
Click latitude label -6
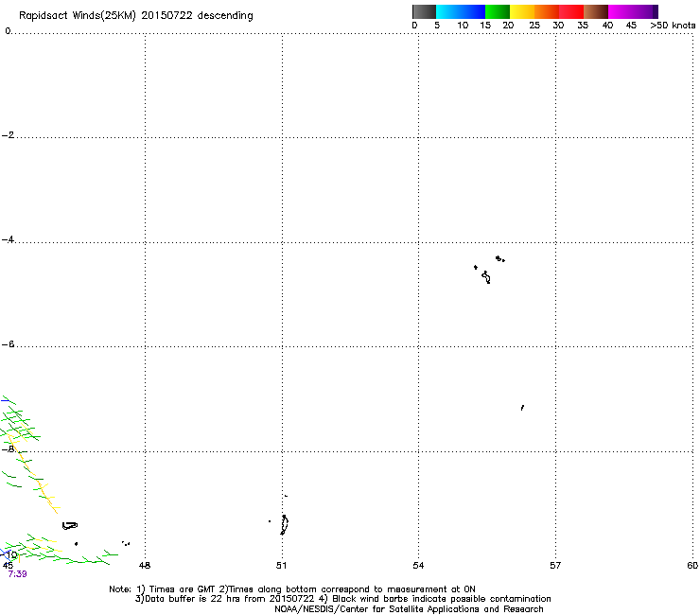coord(8,344)
